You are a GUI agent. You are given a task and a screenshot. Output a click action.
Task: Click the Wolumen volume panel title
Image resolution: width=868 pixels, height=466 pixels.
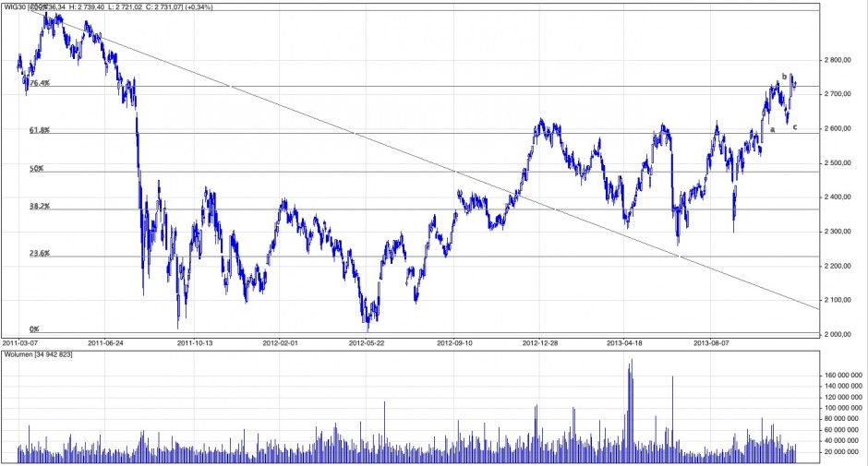click(21, 353)
